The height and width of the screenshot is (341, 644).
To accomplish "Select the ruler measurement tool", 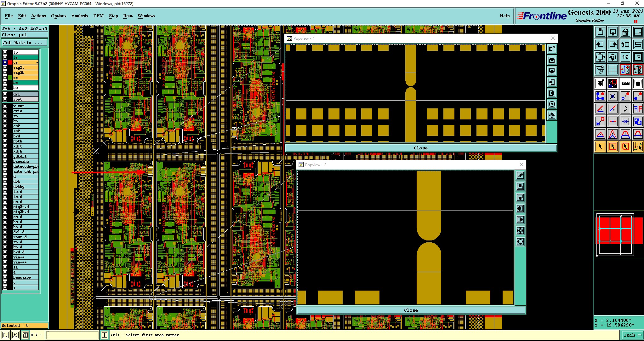I will pyautogui.click(x=625, y=84).
